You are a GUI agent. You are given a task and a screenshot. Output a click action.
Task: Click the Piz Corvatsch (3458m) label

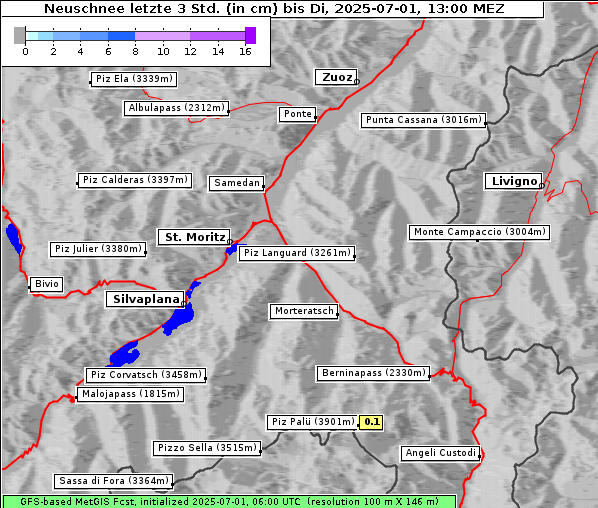[146, 375]
